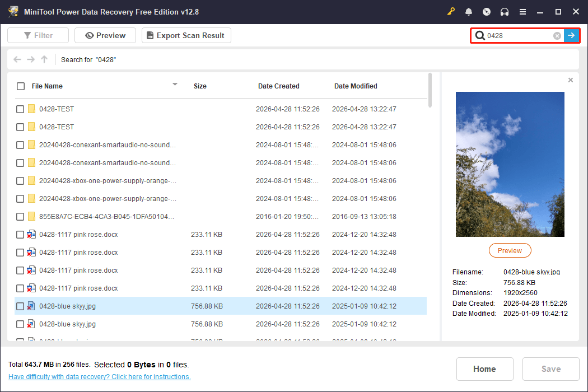Open data recovery instructions link
The image size is (588, 392).
100,376
